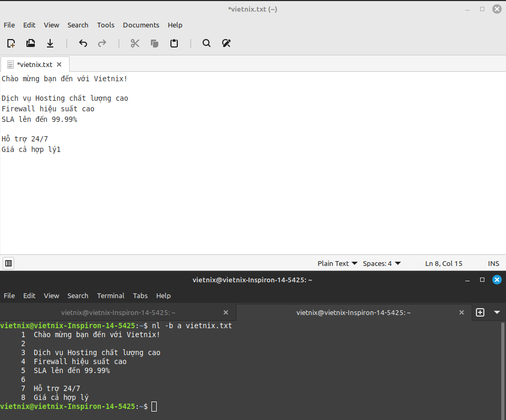Viewport: 506px width, 420px height.
Task: Select the *vietnix.txt document tab
Action: (34, 64)
